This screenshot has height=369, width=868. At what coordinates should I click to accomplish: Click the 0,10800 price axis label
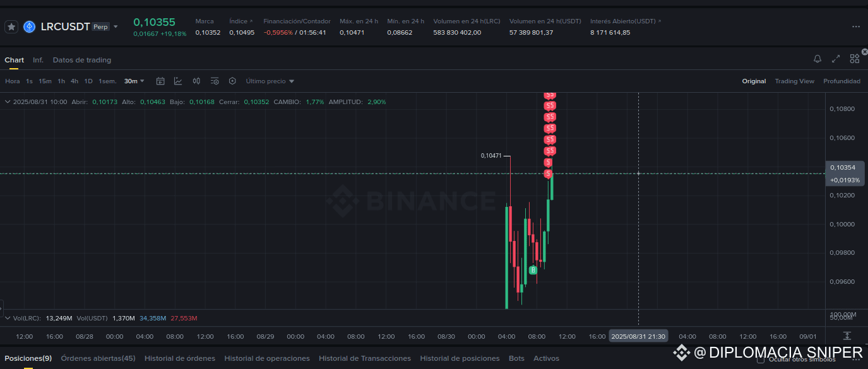(841, 108)
